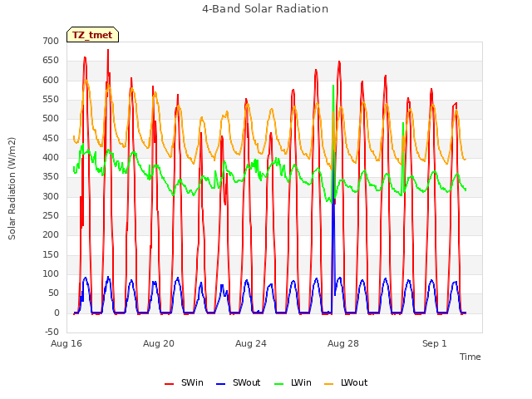Click the 400 y-axis tick label
The image size is (532, 399).
51,158
